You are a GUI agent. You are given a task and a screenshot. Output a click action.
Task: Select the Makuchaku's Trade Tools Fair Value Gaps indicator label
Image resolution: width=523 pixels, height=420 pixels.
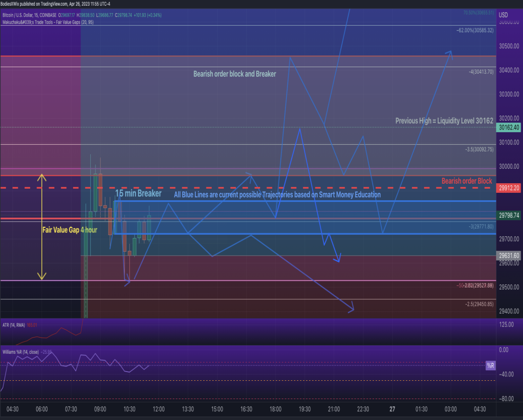[x=48, y=21]
